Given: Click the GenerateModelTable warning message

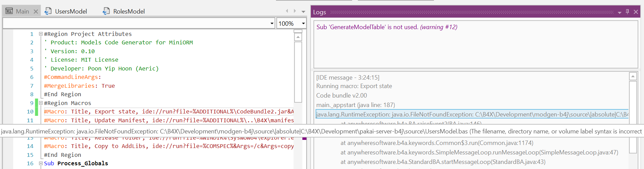Looking at the screenshot, I should tap(387, 27).
